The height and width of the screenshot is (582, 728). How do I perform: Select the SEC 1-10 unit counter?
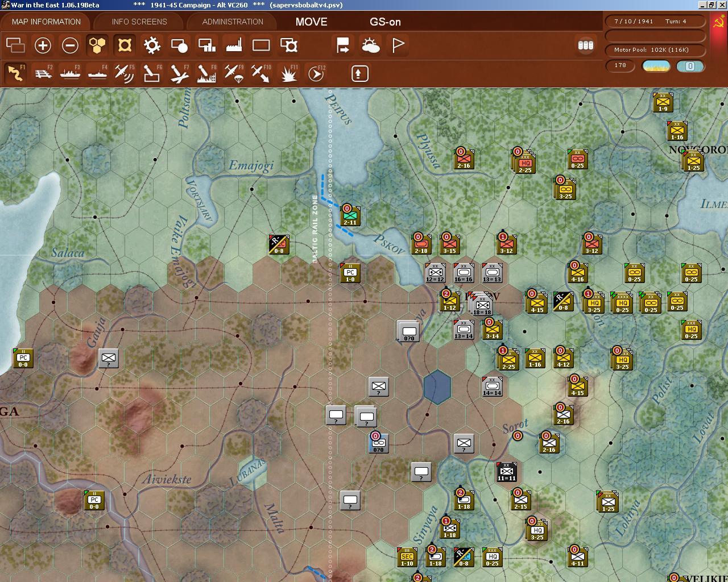pos(407,558)
